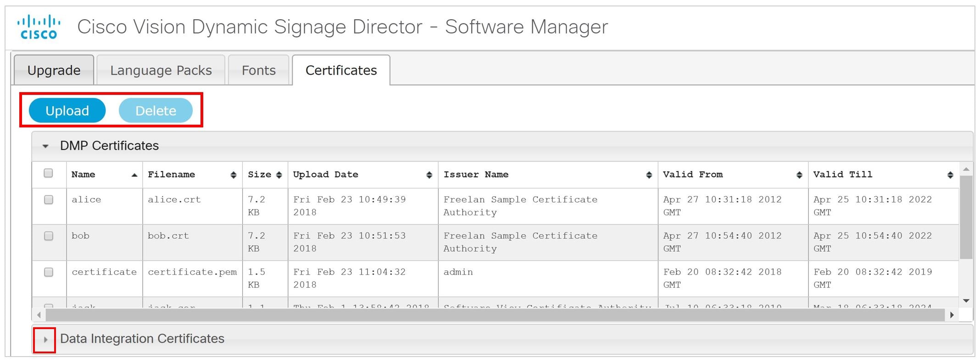Switch to the Upgrade tab
This screenshot has height=363, width=980.
[x=54, y=70]
